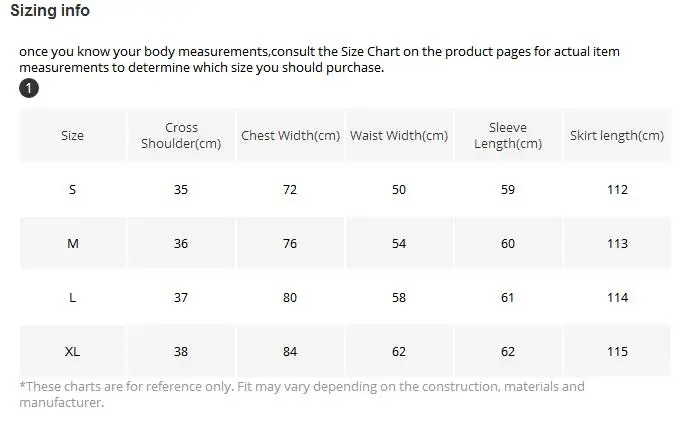Click the Sizing info heading
The width and height of the screenshot is (680, 423).
50,10
